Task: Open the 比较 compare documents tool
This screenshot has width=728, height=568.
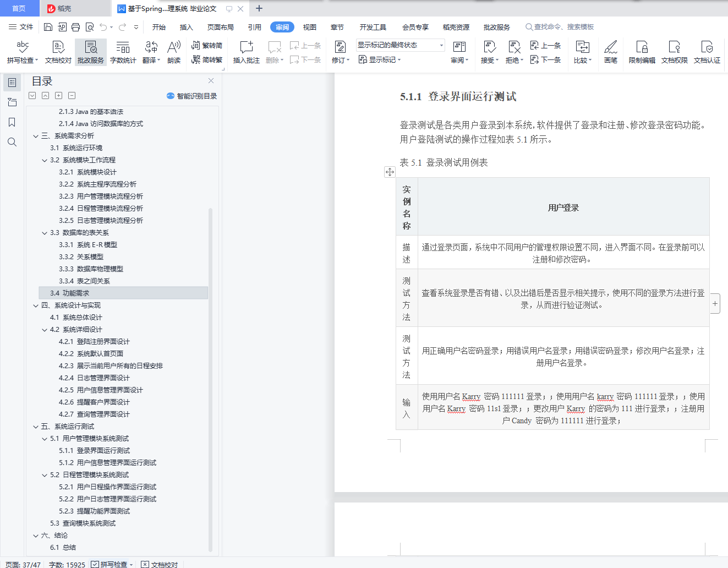Action: click(x=582, y=52)
